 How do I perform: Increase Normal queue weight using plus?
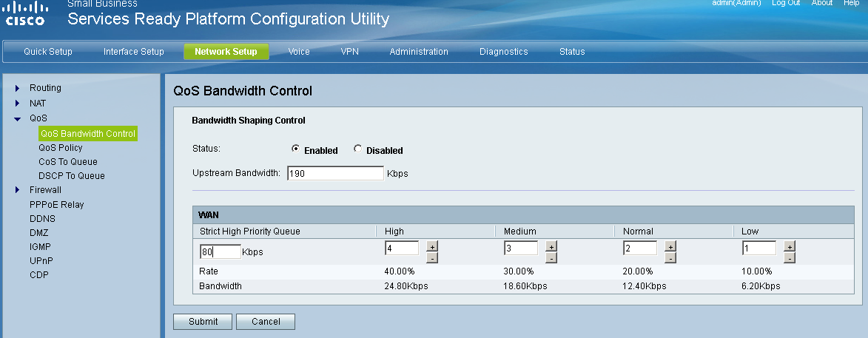pos(670,246)
